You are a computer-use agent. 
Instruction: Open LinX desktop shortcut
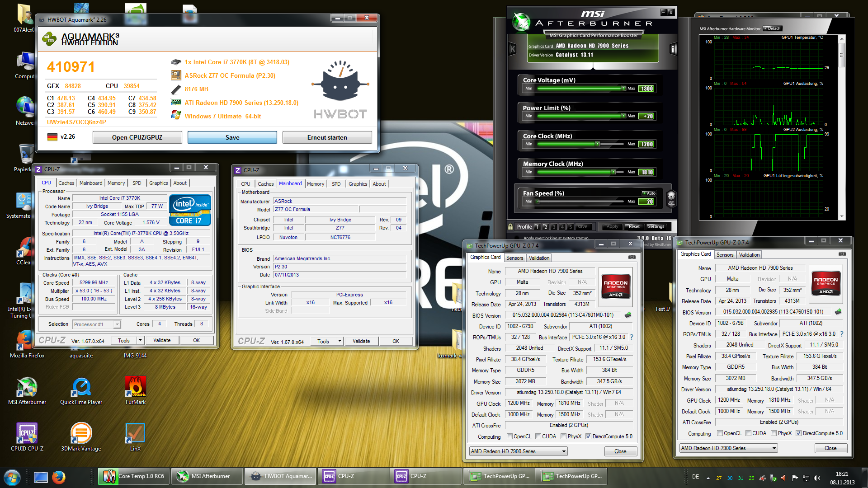[136, 437]
